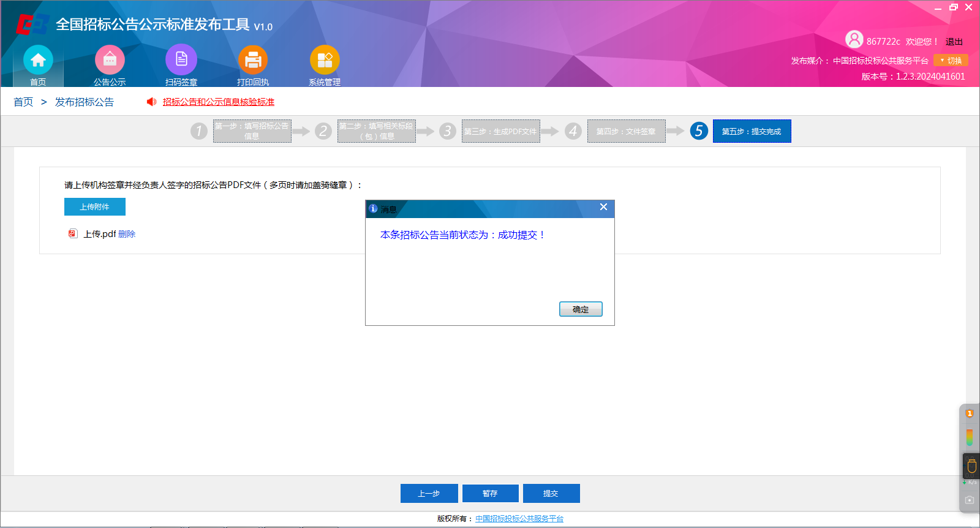Open the 公告公示 announcements icon
980x528 pixels.
tap(110, 60)
